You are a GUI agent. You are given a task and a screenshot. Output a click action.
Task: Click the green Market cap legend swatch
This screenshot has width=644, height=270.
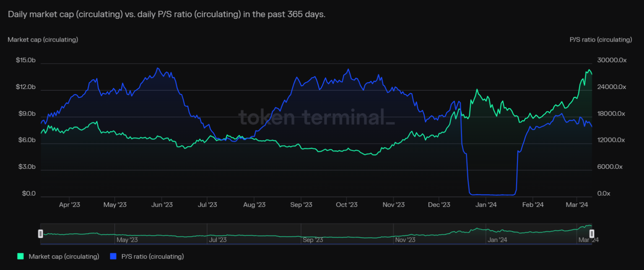point(20,256)
